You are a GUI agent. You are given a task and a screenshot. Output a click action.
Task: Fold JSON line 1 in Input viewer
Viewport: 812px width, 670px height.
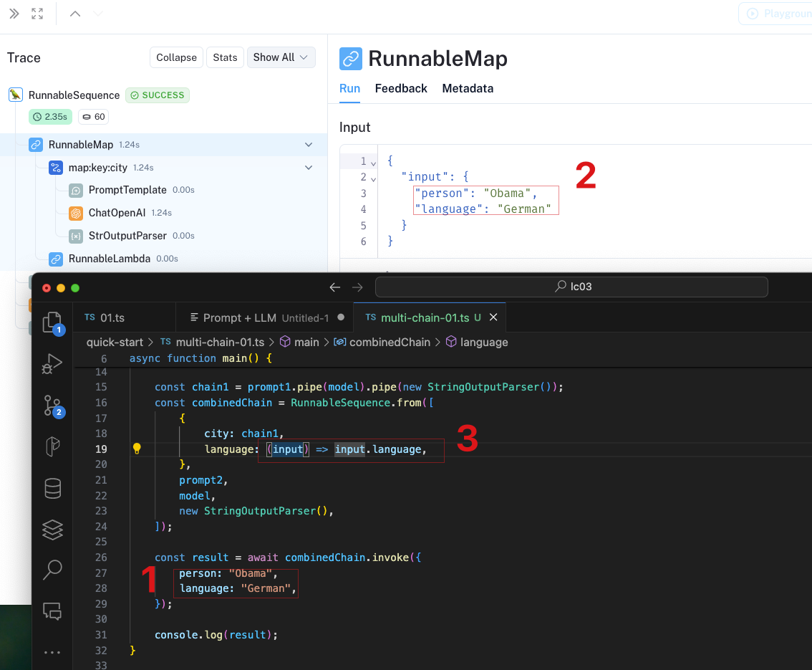coord(373,163)
